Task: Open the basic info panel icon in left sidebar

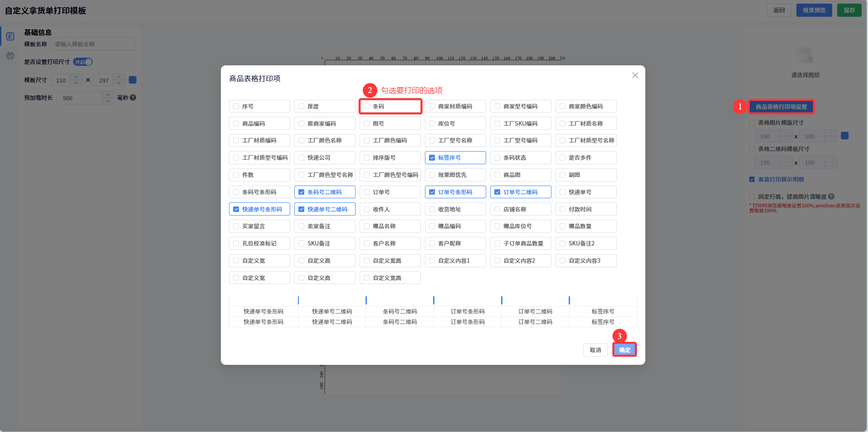Action: (10, 36)
